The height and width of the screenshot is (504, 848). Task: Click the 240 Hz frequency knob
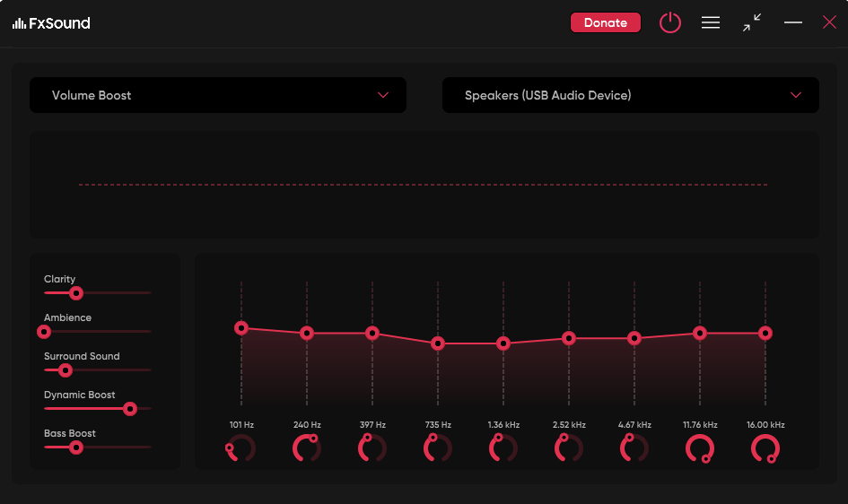click(x=307, y=448)
